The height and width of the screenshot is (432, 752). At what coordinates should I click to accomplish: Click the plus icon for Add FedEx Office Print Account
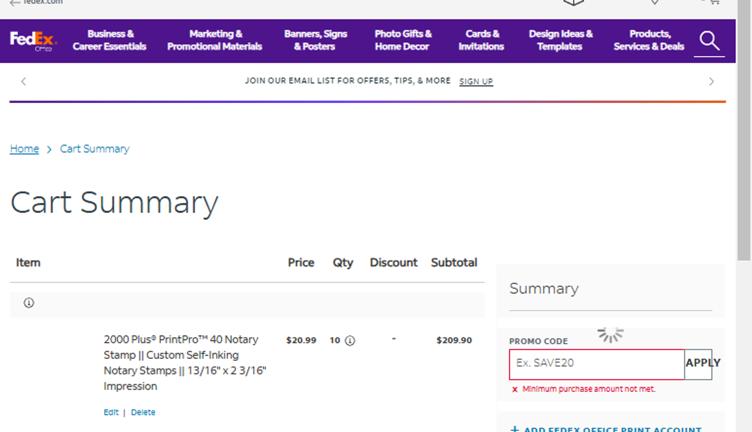tap(515, 429)
